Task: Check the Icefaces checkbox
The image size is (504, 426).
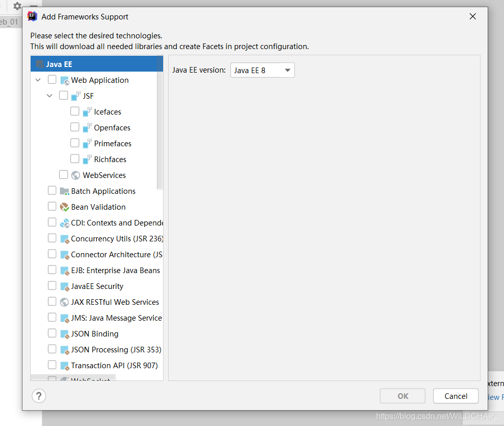Action: coord(75,111)
